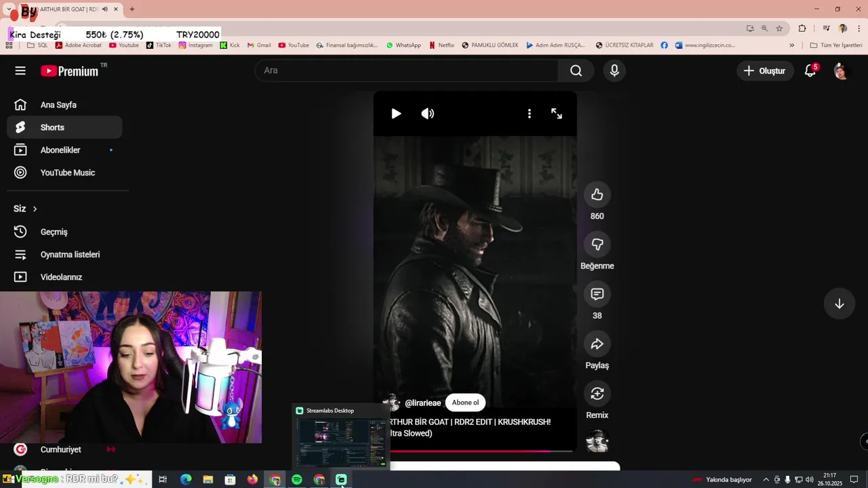Open the Gmail bookmark

click(x=259, y=45)
